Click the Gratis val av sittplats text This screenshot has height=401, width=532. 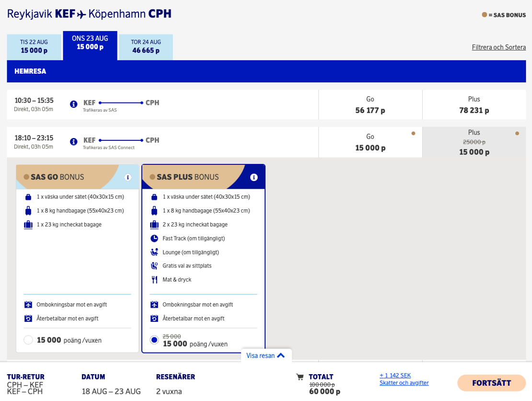pyautogui.click(x=187, y=266)
